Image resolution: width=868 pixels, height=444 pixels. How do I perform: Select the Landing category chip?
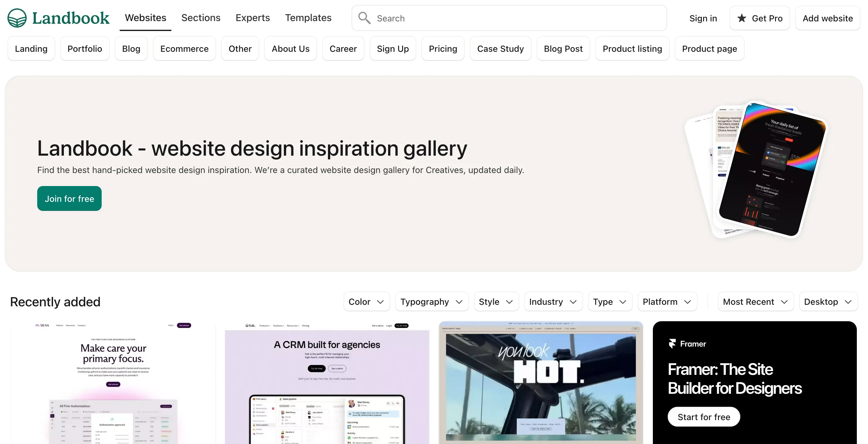click(x=31, y=49)
